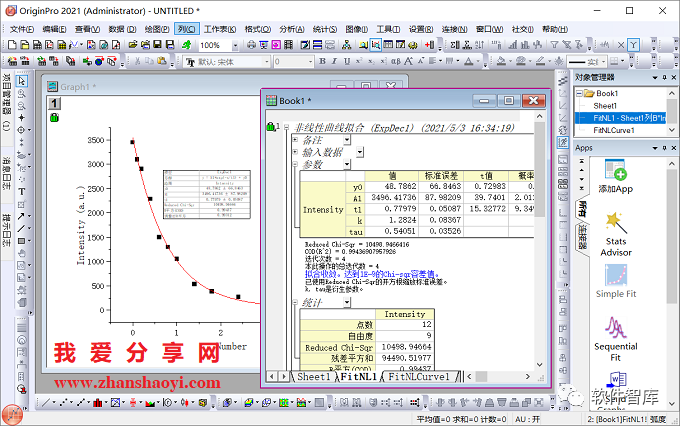Click the Open project folder icon
This screenshot has width=680, height=426.
(x=133, y=45)
